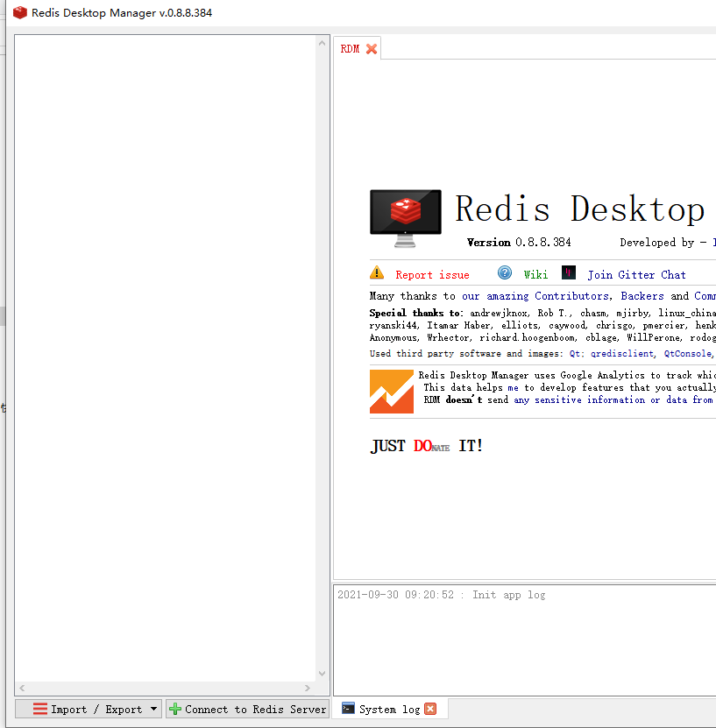Open the Wiki link

[535, 275]
